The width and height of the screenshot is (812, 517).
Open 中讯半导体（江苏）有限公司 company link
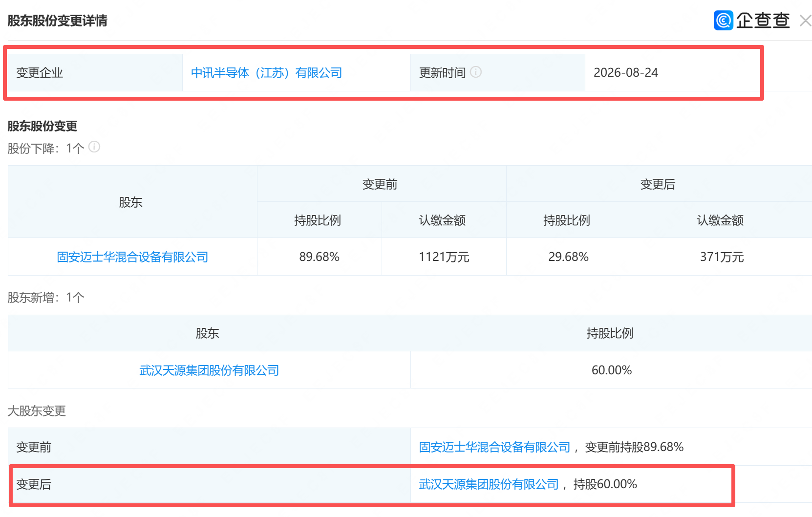[266, 73]
